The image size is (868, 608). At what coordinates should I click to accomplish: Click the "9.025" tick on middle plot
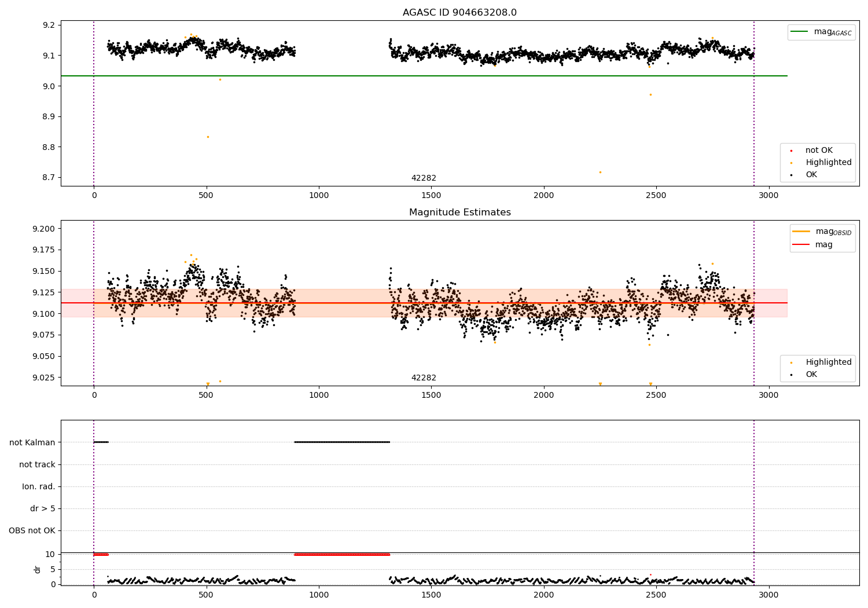(44, 378)
